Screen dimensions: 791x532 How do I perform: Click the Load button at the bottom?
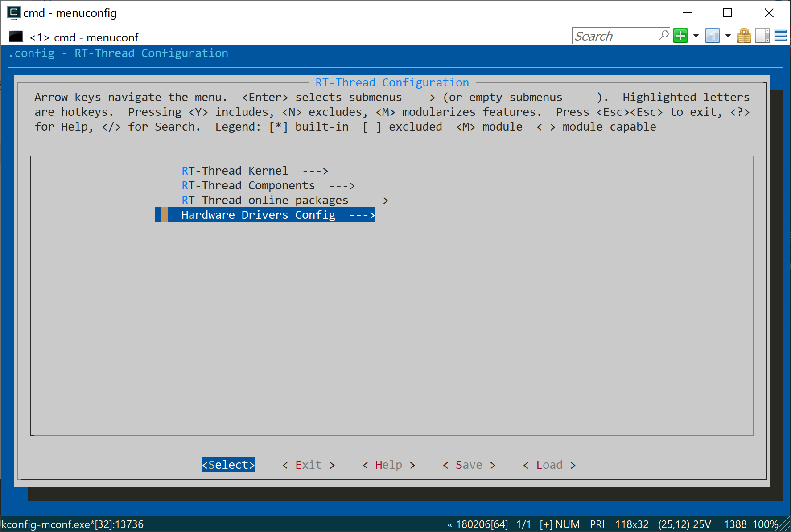click(x=549, y=465)
